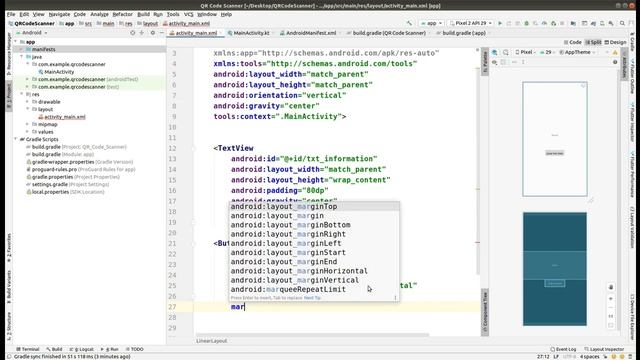Click the white design preview of the layout

coord(555,139)
